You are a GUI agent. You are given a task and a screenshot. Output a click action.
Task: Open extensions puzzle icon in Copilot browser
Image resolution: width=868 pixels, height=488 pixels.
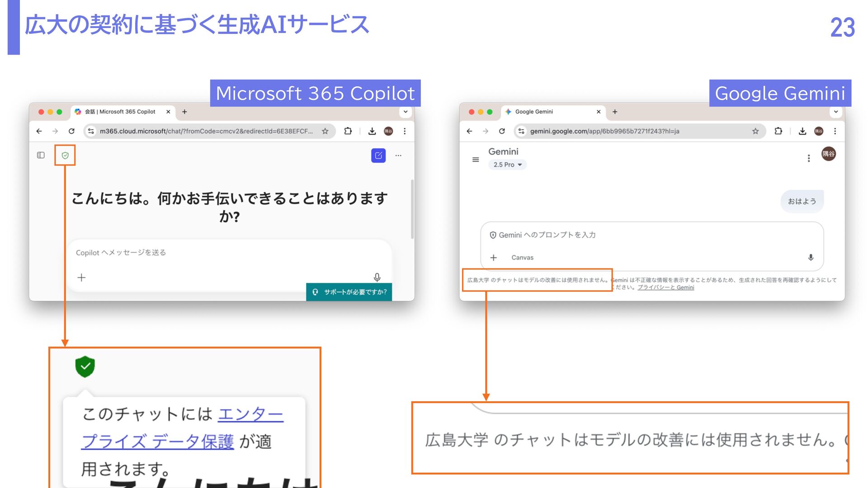pos(348,131)
